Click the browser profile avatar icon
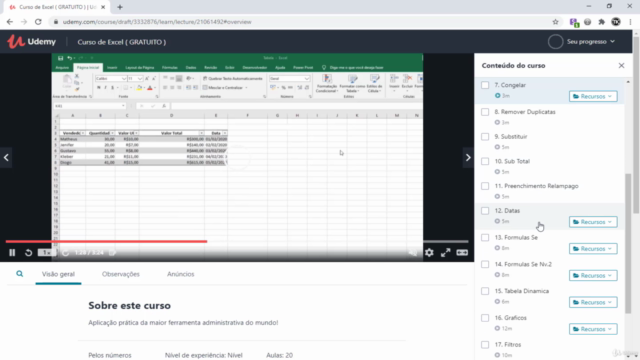The image size is (640, 360). 616,22
